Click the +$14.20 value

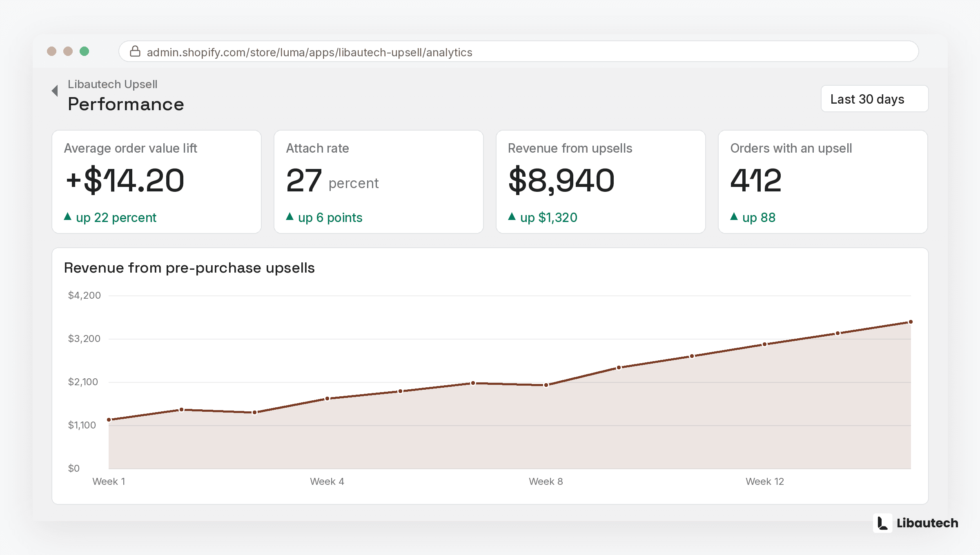125,180
